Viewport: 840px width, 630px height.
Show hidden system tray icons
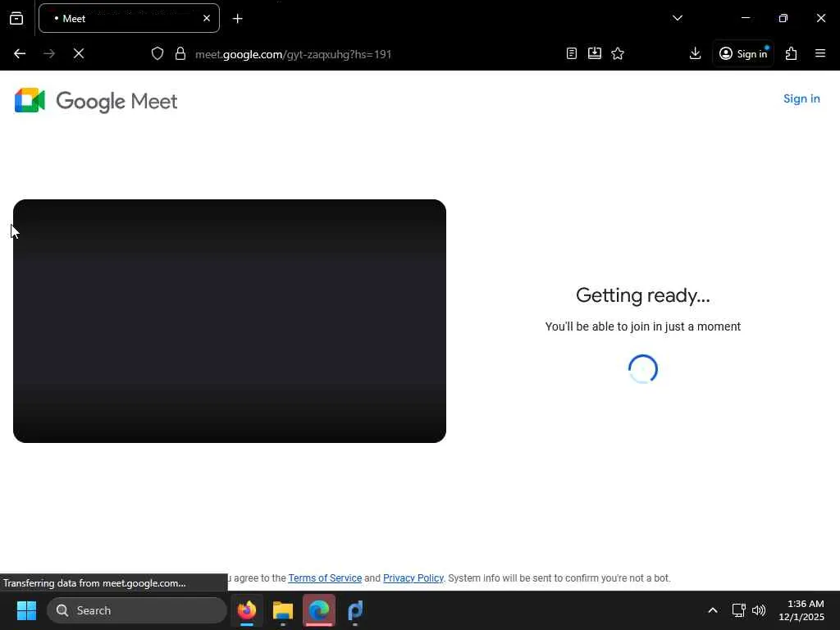click(x=713, y=610)
